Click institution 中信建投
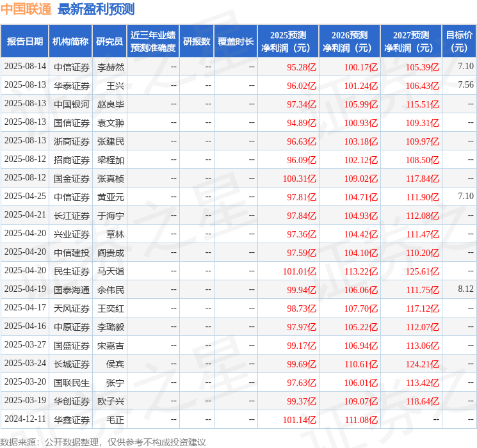Viewport: 477px width, 448px height. coord(72,253)
